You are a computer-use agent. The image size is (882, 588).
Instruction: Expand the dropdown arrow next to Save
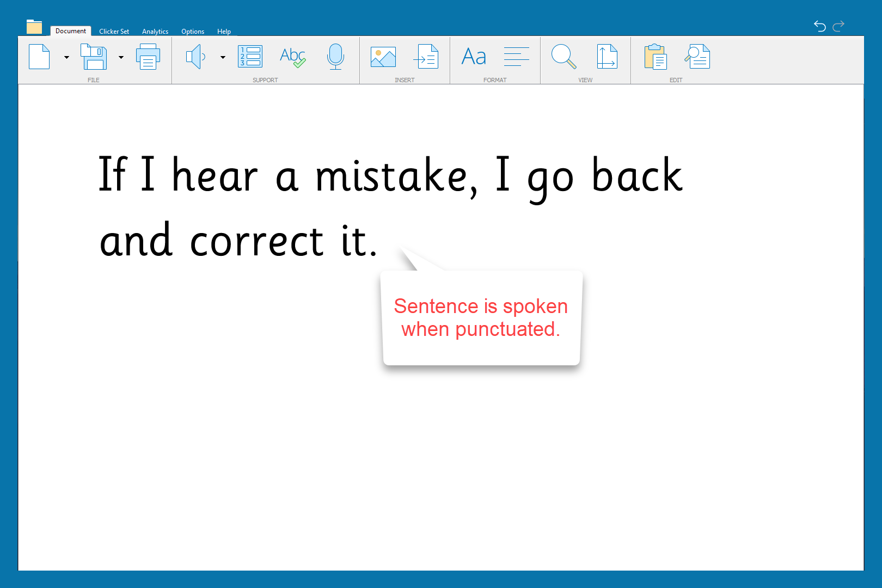pyautogui.click(x=121, y=57)
